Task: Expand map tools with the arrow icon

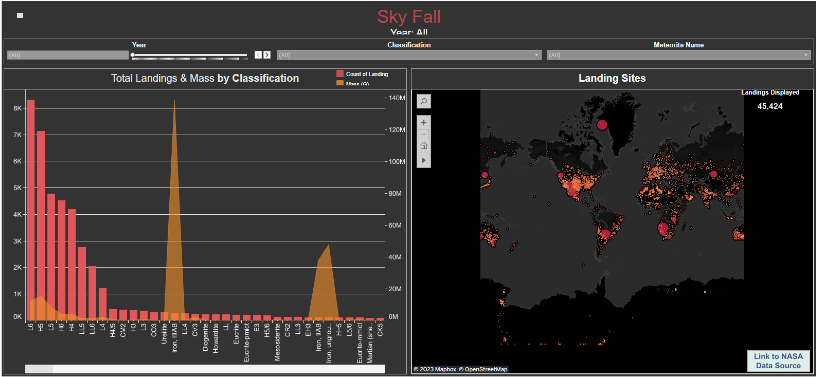Action: click(424, 160)
